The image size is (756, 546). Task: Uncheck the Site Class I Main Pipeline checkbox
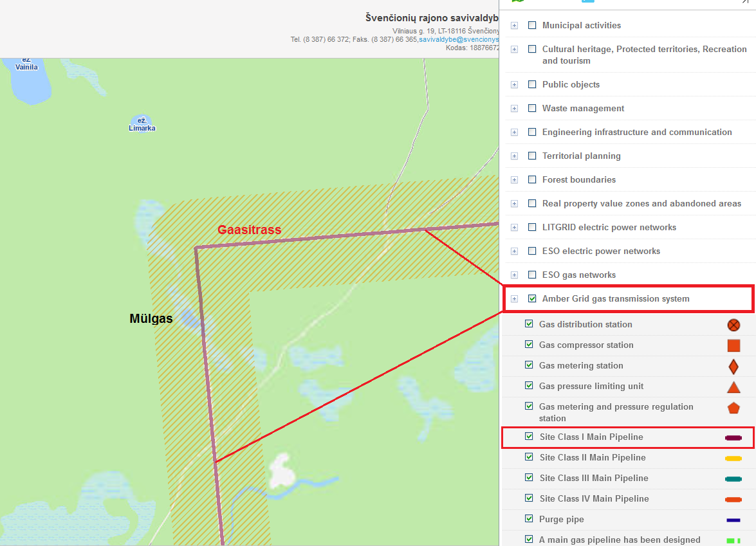[x=529, y=437]
